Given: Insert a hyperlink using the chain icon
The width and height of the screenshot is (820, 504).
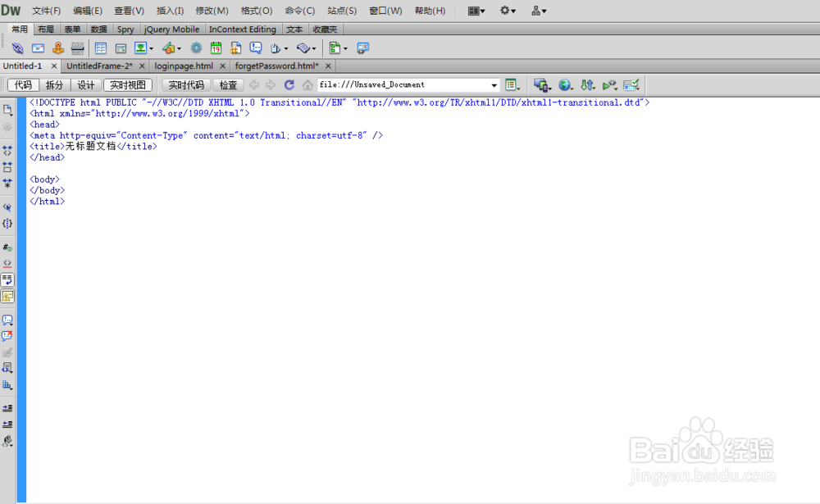Looking at the screenshot, I should coord(18,48).
